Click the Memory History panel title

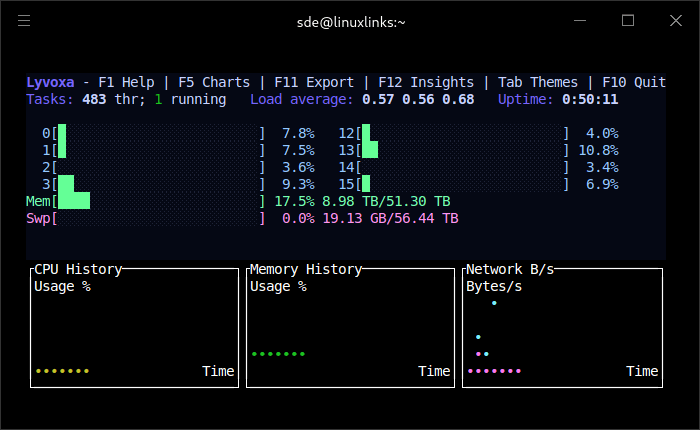click(305, 269)
